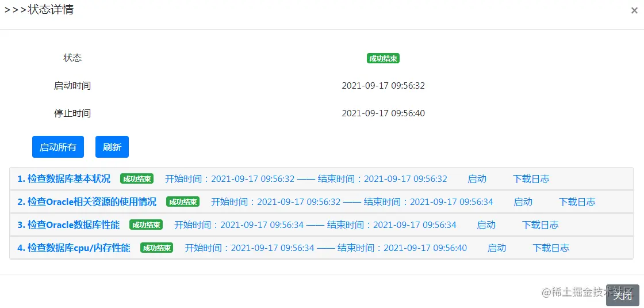Click the 启动时间 label
The height and width of the screenshot is (308, 644).
pos(72,86)
